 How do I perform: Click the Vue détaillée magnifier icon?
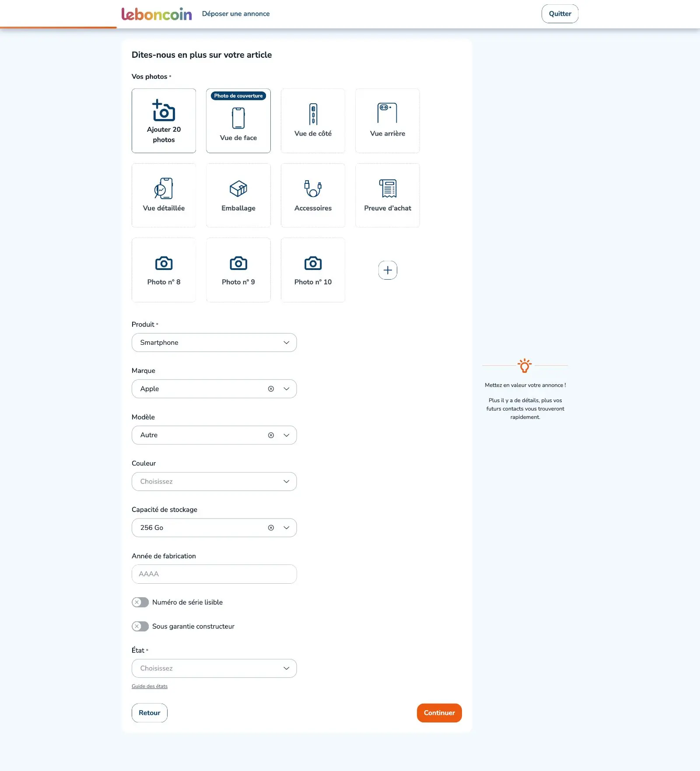click(x=164, y=188)
